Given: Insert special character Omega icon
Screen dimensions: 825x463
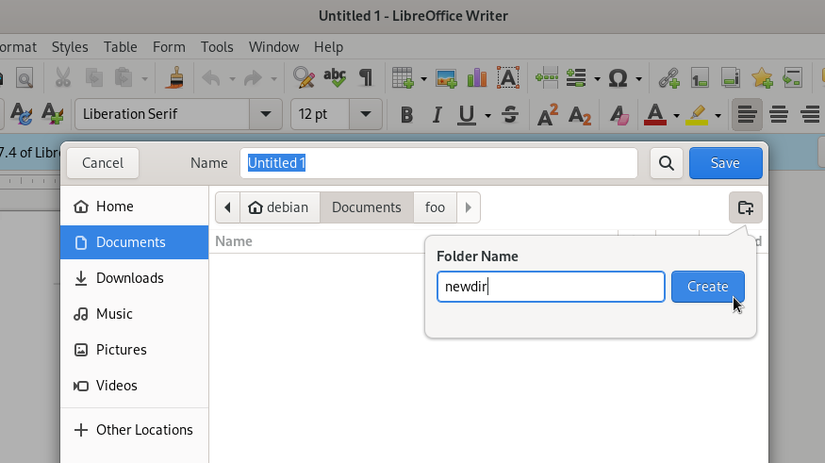Looking at the screenshot, I should (618, 78).
